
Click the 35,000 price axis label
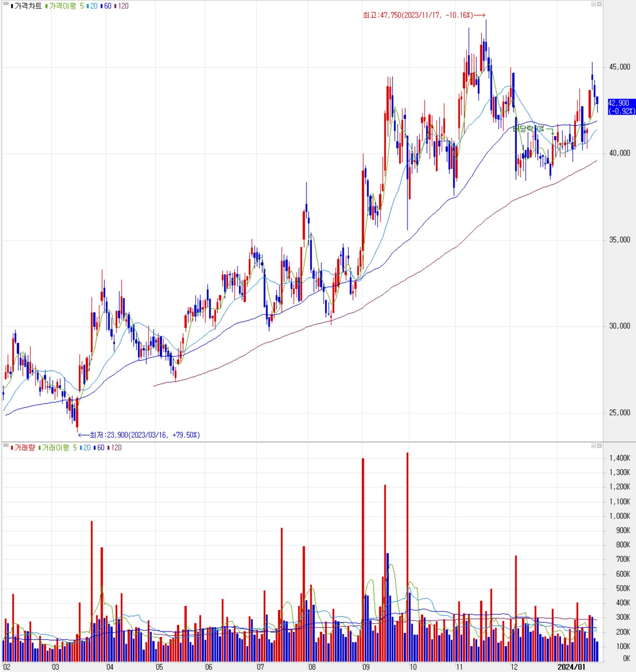click(x=620, y=240)
